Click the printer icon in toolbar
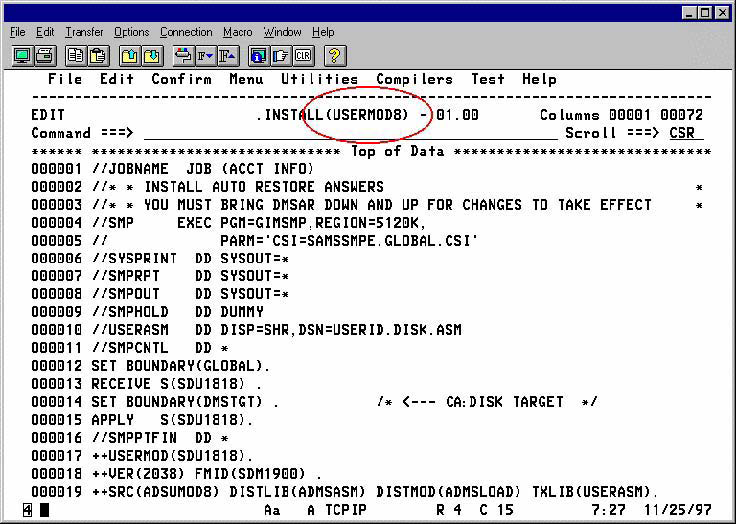 point(45,56)
